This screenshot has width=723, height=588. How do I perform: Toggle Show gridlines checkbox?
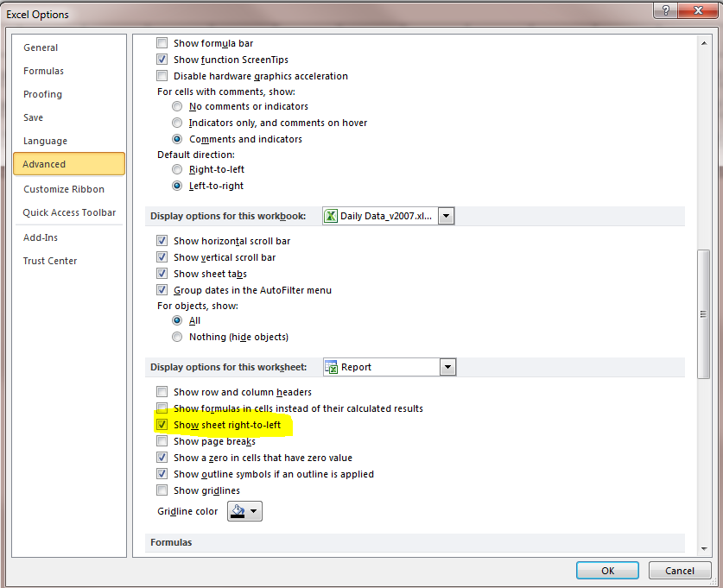pos(162,490)
